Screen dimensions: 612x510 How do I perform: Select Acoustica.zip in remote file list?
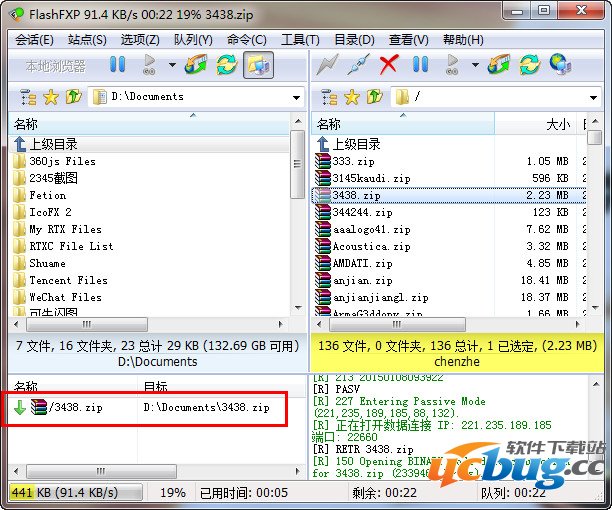(371, 246)
